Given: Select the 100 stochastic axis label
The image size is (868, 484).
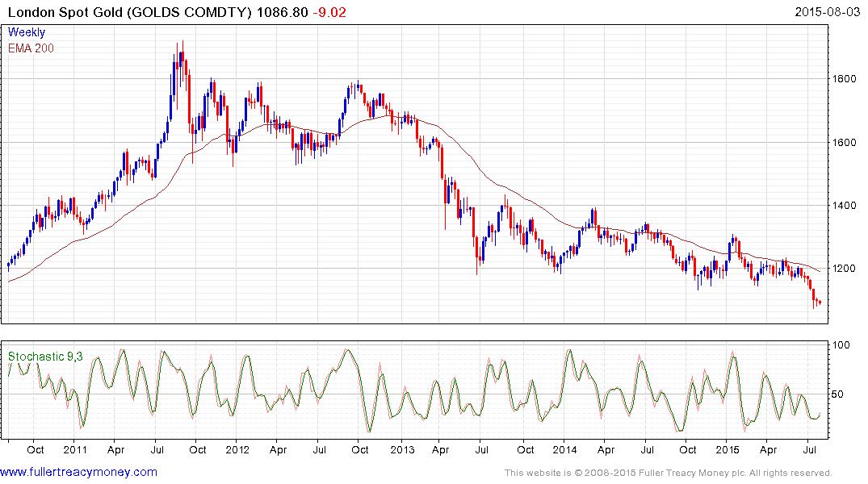Looking at the screenshot, I should click(841, 344).
